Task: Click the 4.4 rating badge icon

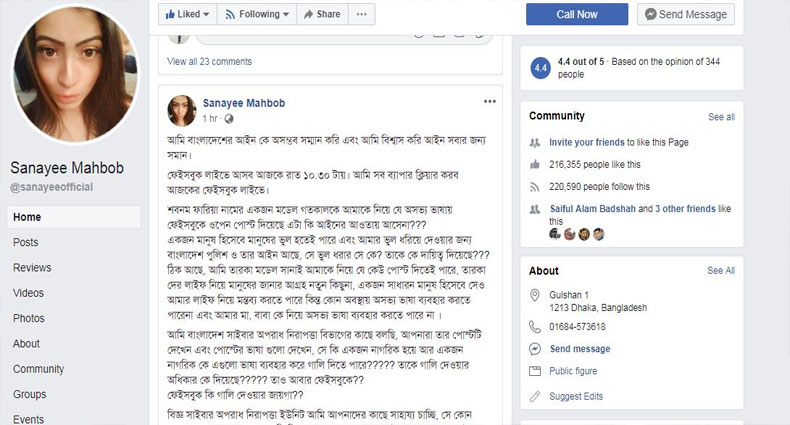Action: pyautogui.click(x=541, y=67)
